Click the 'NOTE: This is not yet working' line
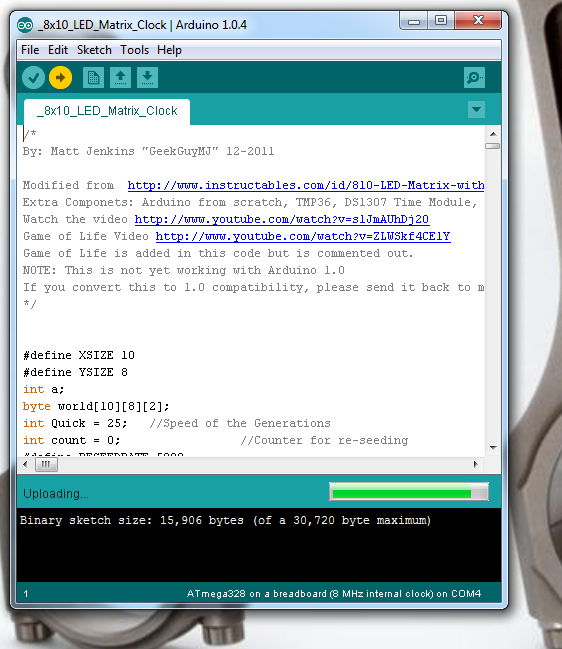The width and height of the screenshot is (562, 649). coord(184,270)
